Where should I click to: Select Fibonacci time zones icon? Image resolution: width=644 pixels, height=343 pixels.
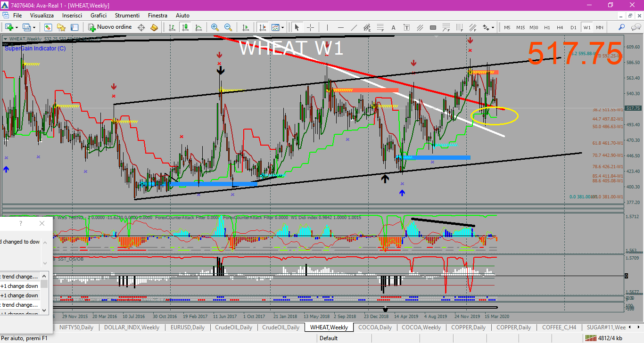[459, 27]
